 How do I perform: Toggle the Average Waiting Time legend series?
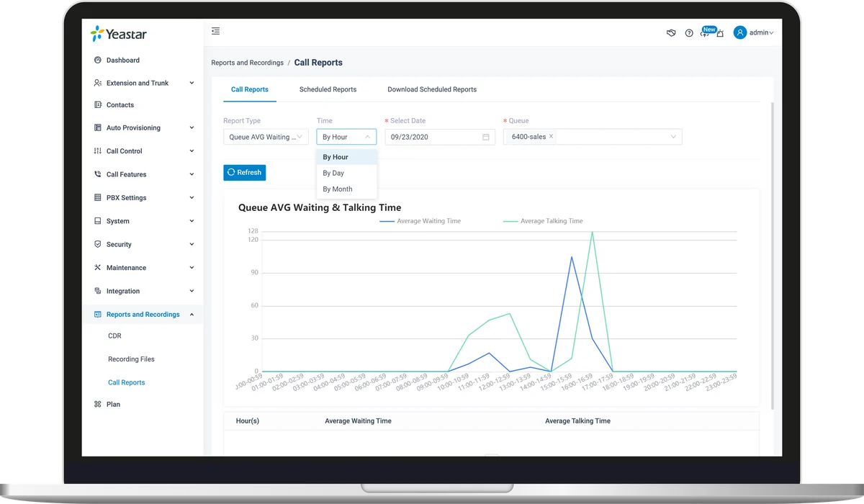[420, 221]
